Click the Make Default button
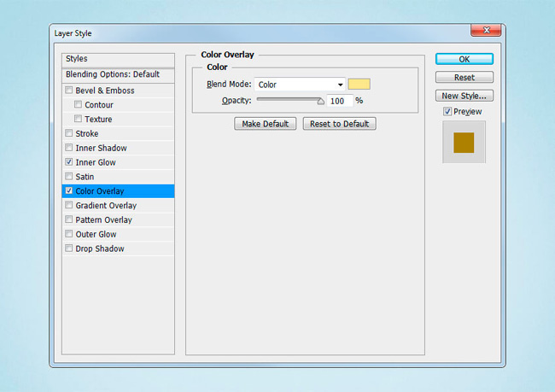Screen dimensions: 555x392 pos(265,124)
